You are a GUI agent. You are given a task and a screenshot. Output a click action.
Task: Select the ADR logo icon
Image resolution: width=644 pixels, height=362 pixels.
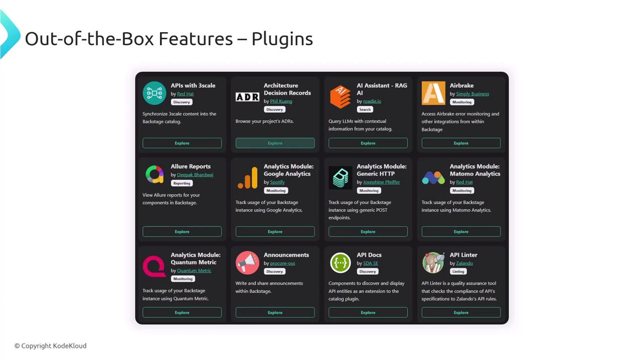click(248, 97)
